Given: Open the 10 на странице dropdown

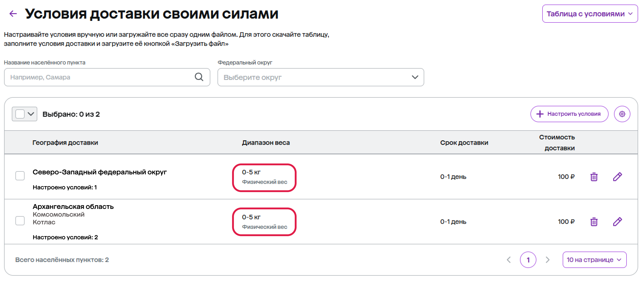Looking at the screenshot, I should click(x=594, y=260).
